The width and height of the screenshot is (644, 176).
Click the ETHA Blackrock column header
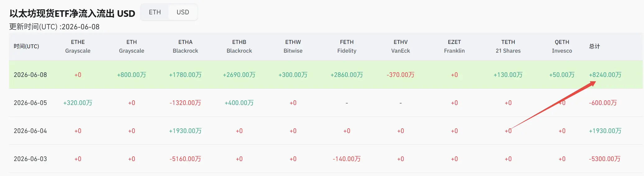pyautogui.click(x=185, y=46)
